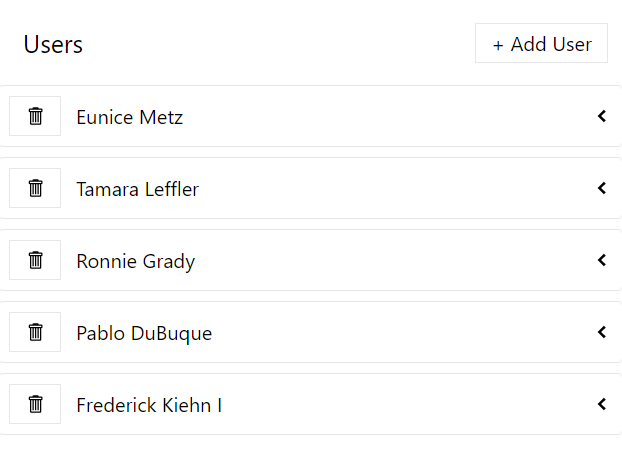The image size is (622, 458).
Task: Click the plus sign in Add User
Action: point(498,45)
